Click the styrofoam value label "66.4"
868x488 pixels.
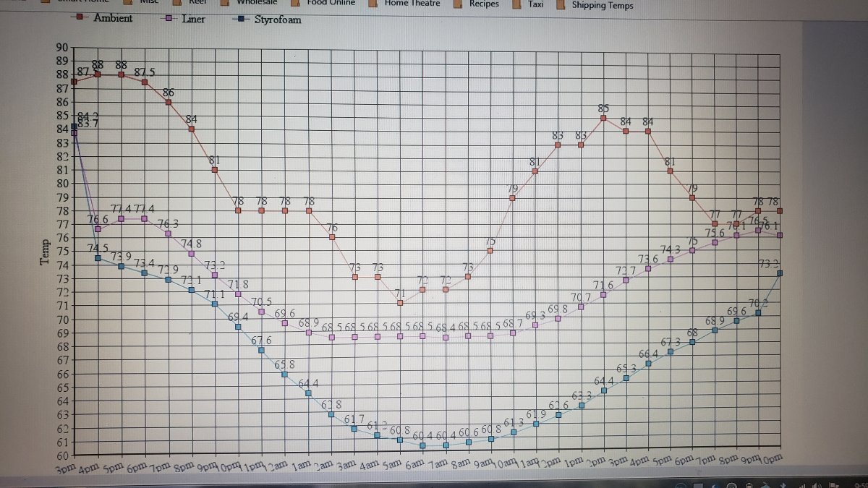[x=649, y=354]
